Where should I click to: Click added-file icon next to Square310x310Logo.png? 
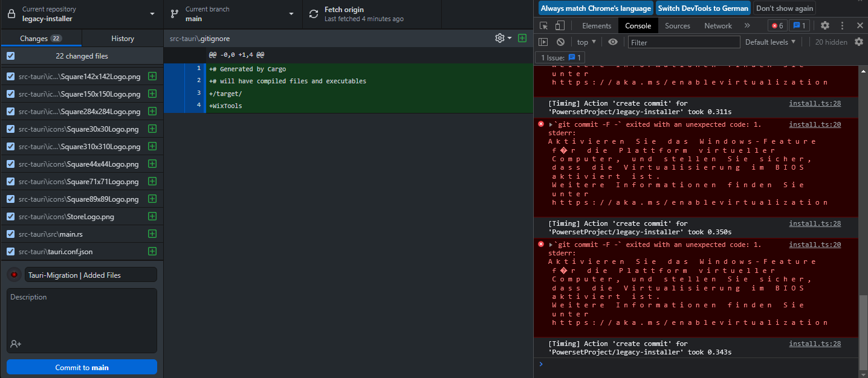coord(152,147)
